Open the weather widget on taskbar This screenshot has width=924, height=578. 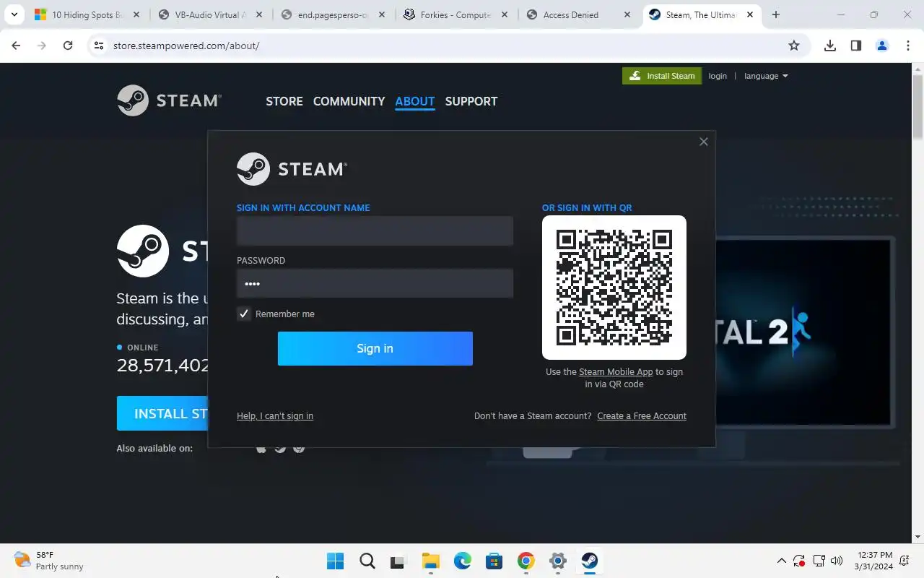[x=49, y=561]
